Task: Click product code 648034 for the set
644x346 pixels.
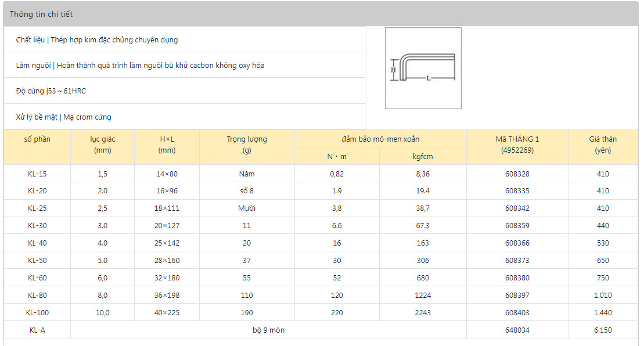Action: (517, 330)
